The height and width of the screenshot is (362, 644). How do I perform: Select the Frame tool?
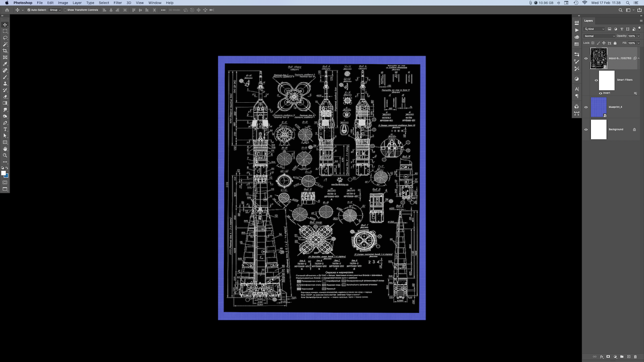(x=5, y=57)
